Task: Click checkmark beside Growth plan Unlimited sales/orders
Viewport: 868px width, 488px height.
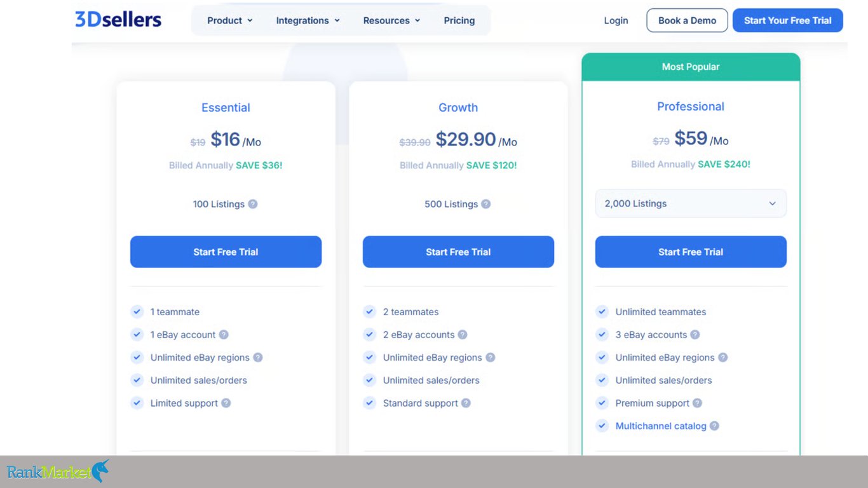Action: coord(370,380)
